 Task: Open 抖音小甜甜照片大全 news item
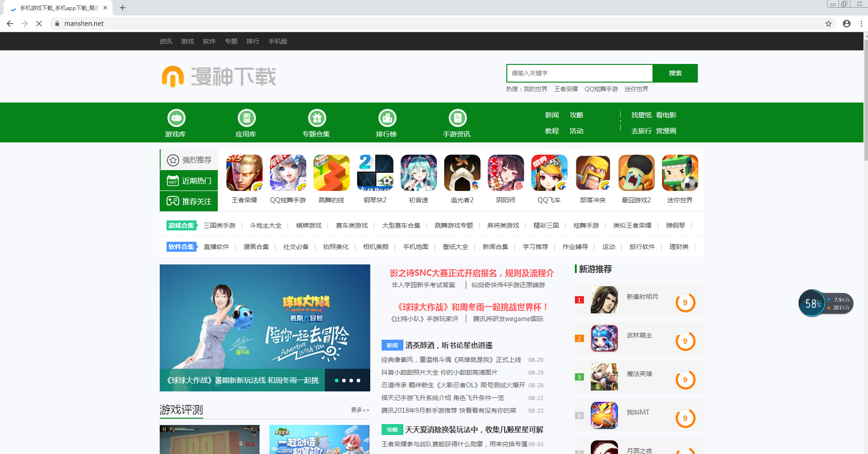click(x=439, y=372)
